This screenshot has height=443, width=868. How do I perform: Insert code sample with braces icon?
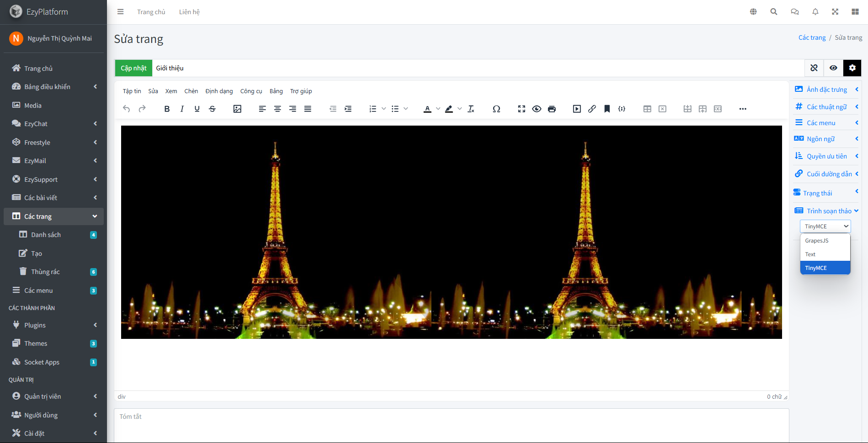pyautogui.click(x=622, y=109)
